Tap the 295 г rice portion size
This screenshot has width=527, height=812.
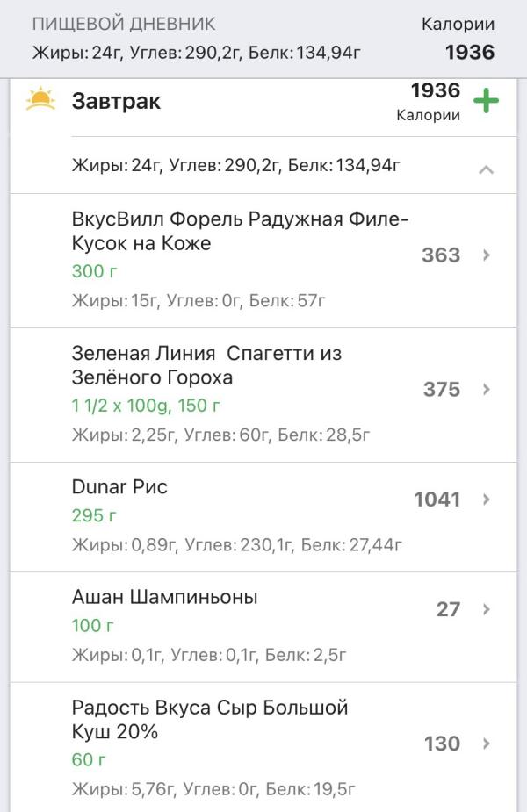(x=94, y=515)
